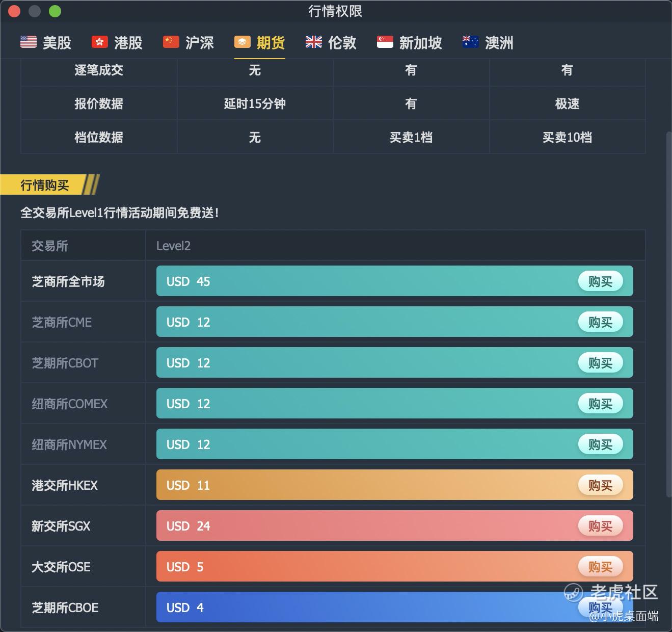Buy 芝商所全市场 Level2 for USD 45
The image size is (672, 632).
pos(600,281)
